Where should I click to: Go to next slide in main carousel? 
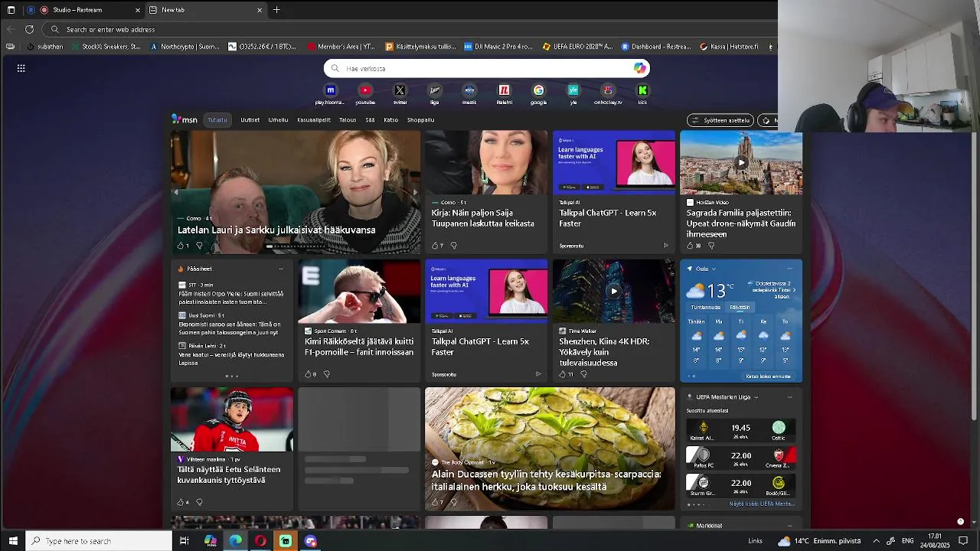coord(415,192)
